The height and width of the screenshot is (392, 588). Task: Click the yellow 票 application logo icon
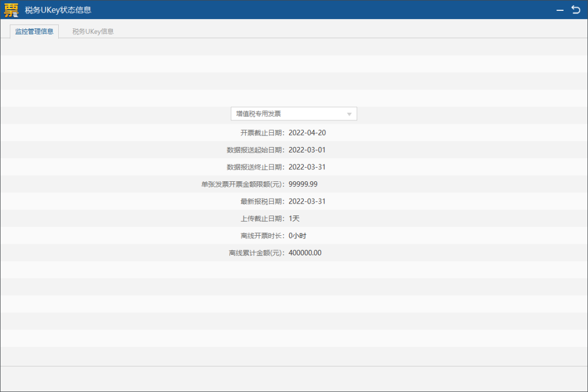click(11, 10)
